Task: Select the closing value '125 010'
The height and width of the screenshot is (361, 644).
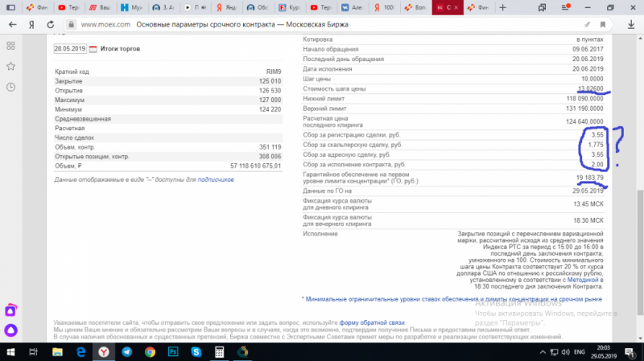Action: point(270,81)
